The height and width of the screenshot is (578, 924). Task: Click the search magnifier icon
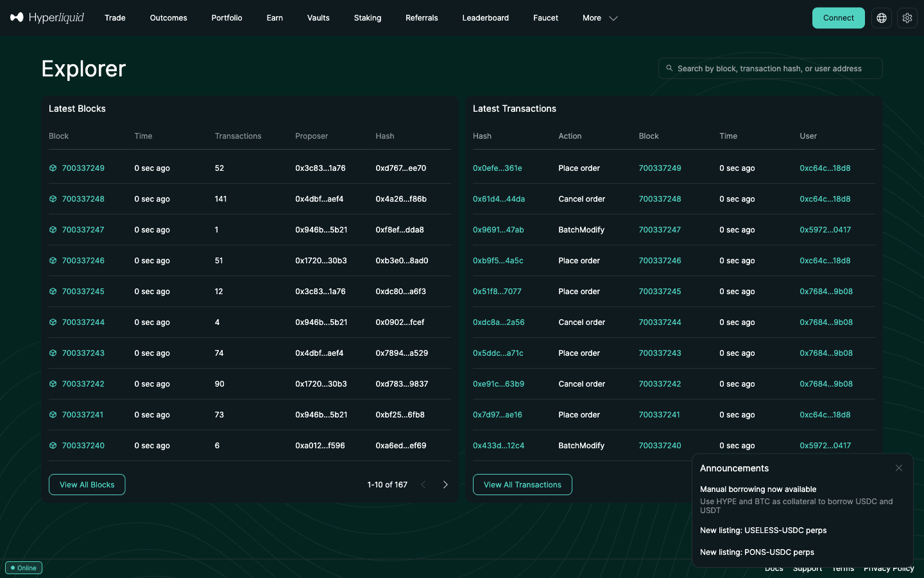tap(669, 68)
